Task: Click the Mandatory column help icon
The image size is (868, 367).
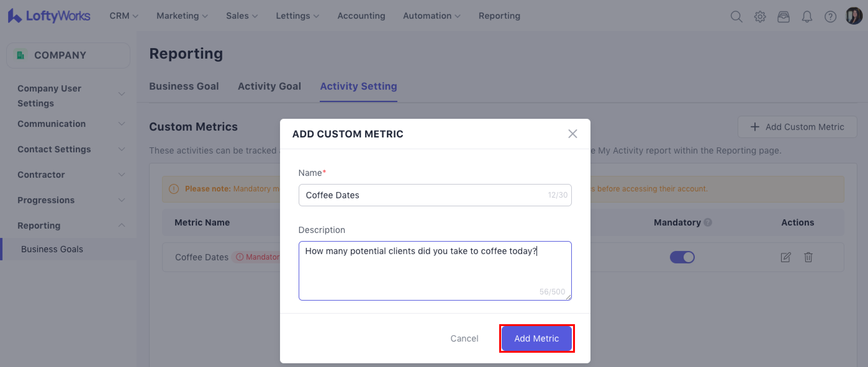Action: (708, 222)
